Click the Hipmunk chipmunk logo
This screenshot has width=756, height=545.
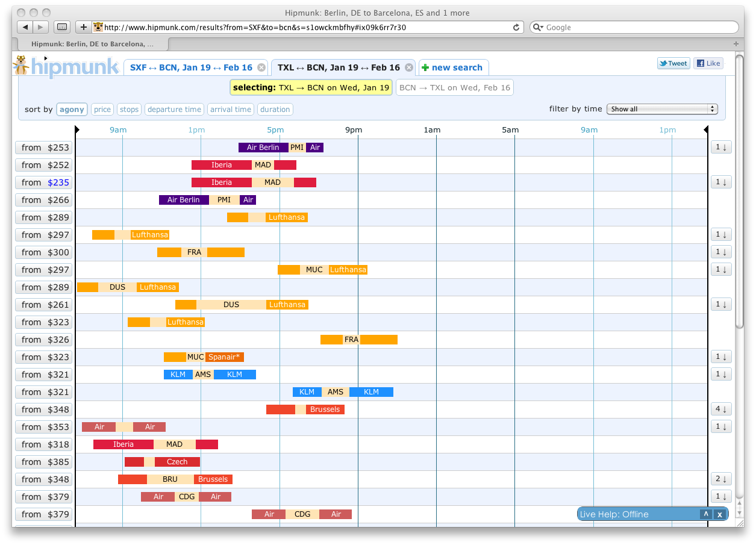(22, 65)
